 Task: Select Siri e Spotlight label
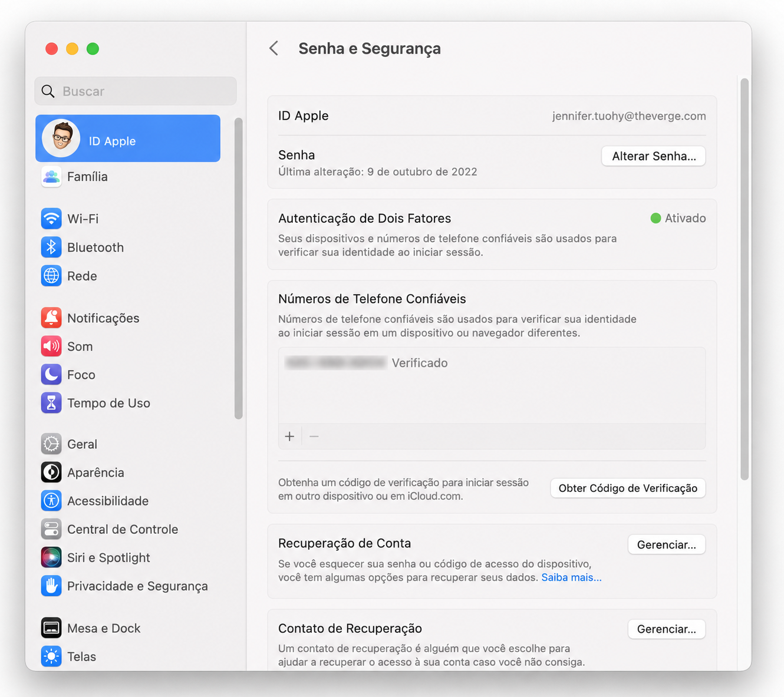(x=108, y=557)
